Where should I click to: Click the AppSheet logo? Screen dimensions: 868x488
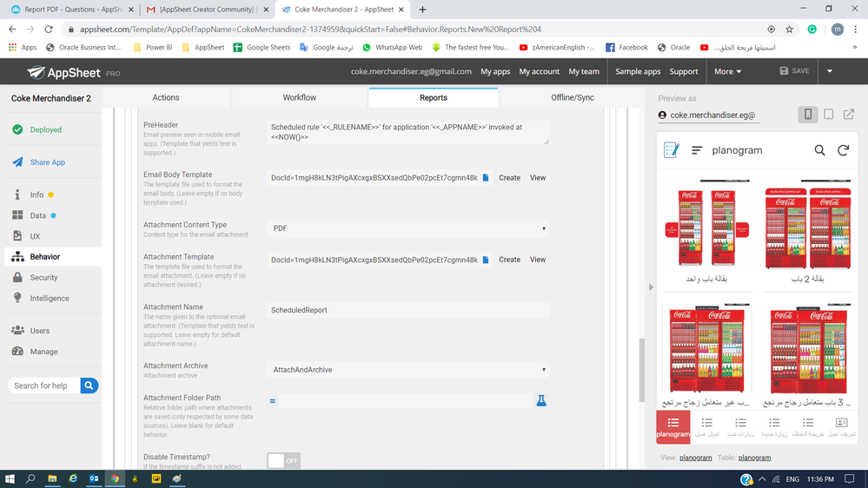click(63, 72)
